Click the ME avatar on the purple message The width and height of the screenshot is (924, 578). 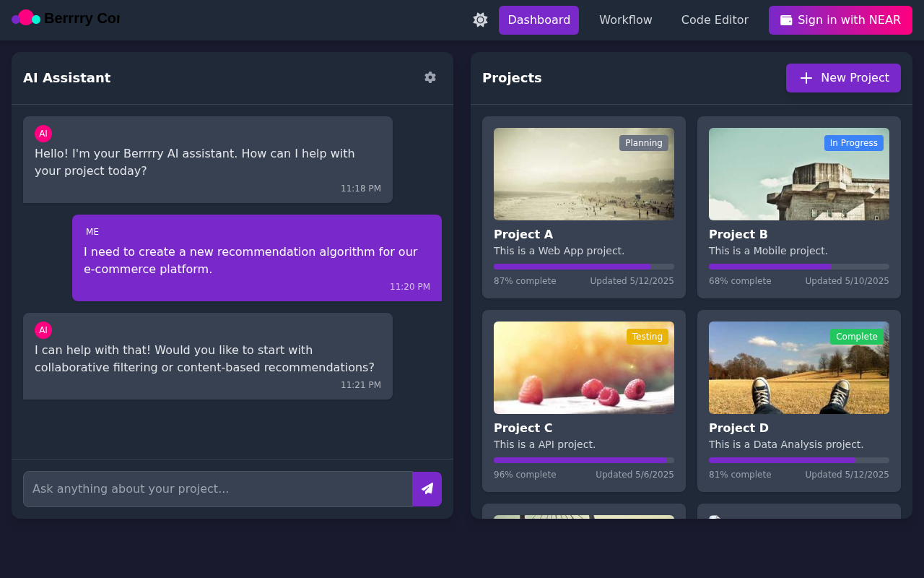coord(92,231)
